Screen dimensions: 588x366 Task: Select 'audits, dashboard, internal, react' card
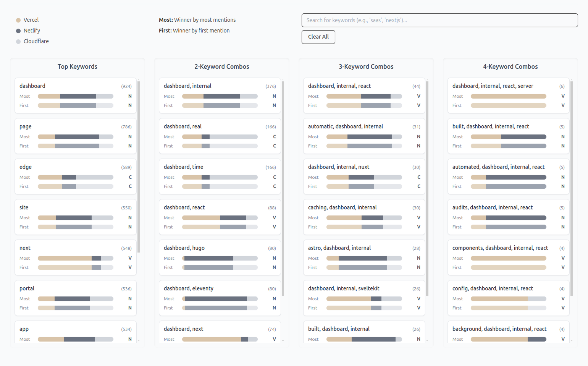tap(508, 217)
